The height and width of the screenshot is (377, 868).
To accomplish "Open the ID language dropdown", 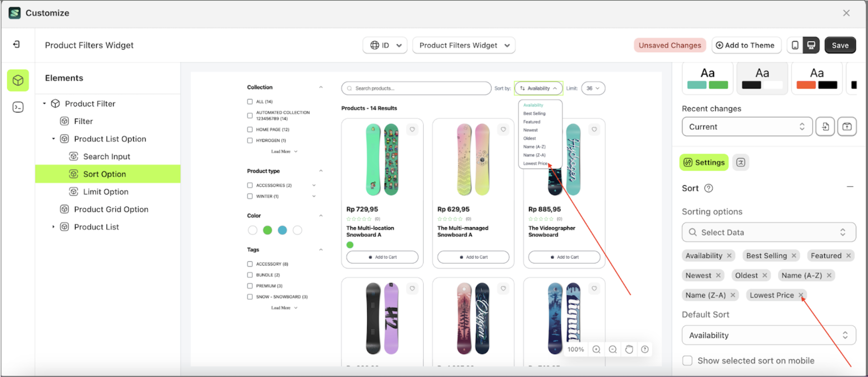I will [x=385, y=45].
